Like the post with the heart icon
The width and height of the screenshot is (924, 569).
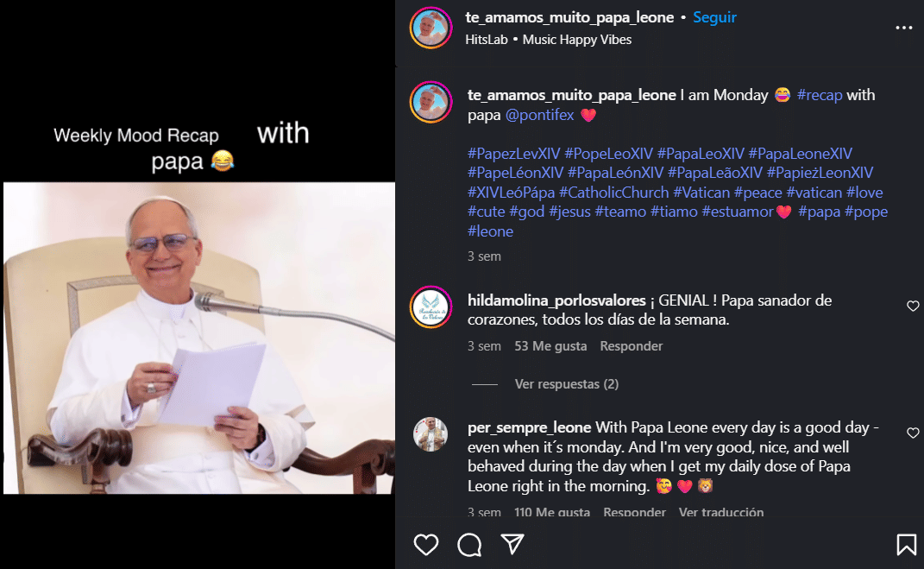tap(426, 544)
